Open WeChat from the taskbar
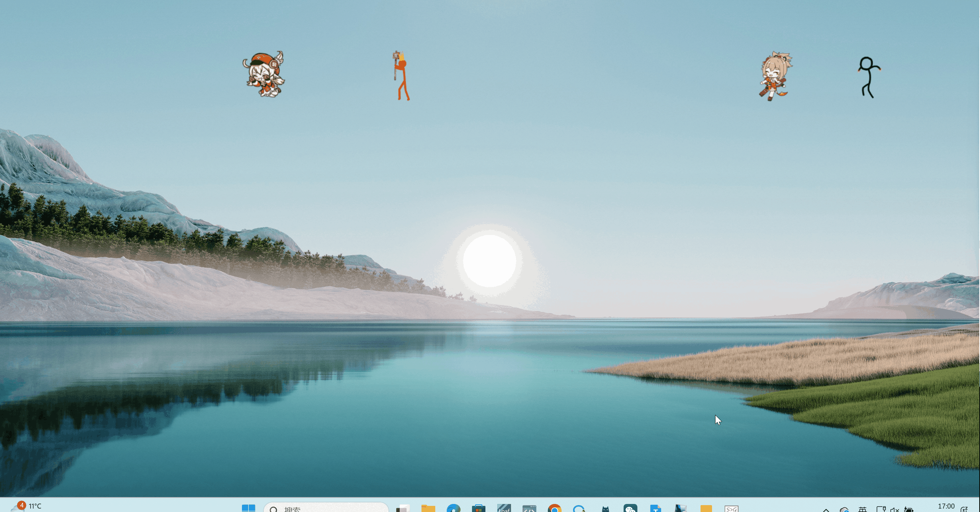Screen dimensions: 980x512 (630, 508)
